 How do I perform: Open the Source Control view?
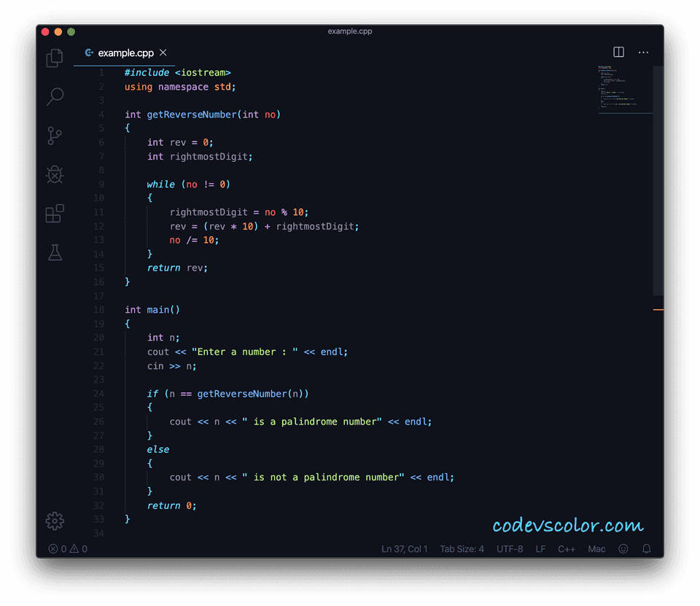[55, 136]
